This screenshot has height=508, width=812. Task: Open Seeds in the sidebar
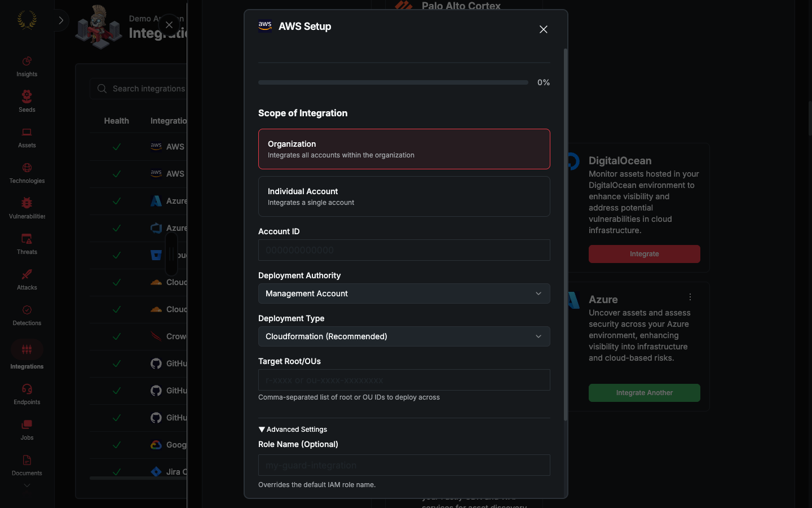27,102
